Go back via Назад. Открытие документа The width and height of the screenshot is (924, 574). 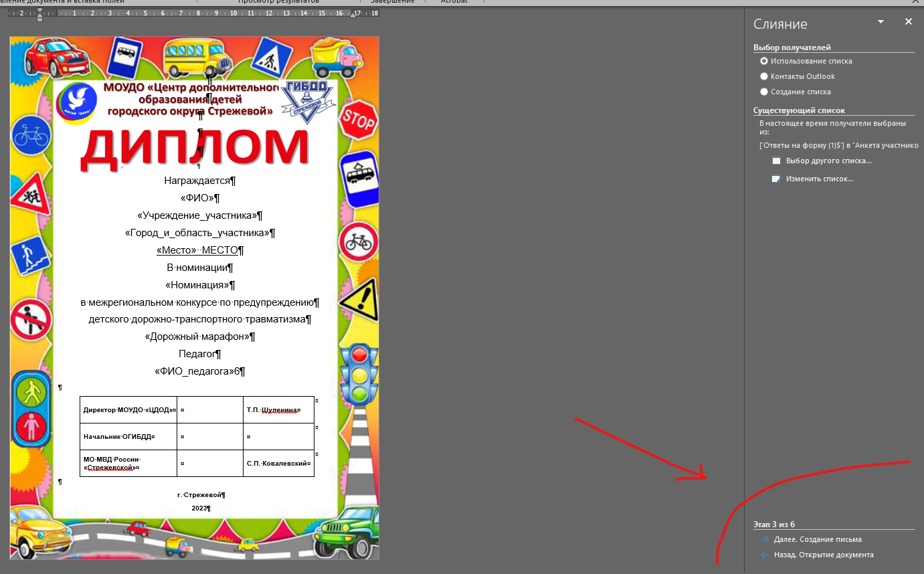[824, 555]
